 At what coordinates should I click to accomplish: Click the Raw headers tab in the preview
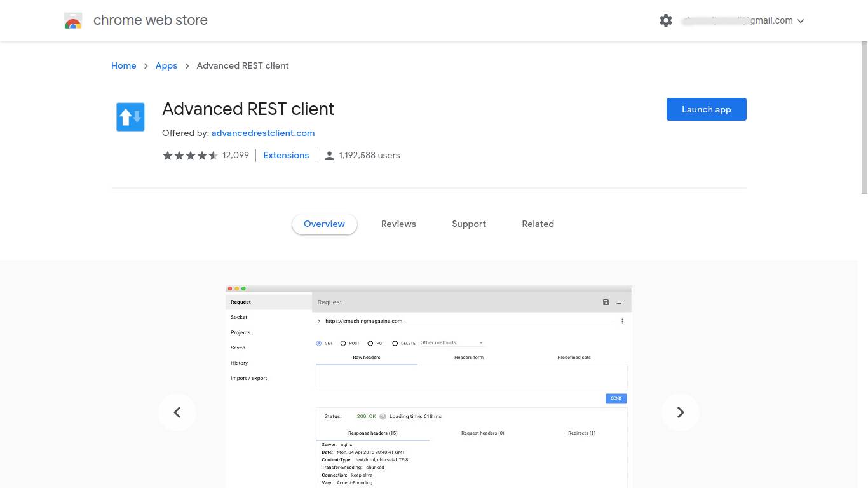(x=367, y=358)
